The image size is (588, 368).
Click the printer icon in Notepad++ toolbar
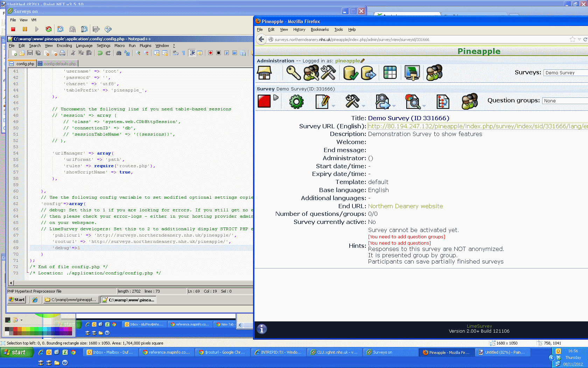62,53
